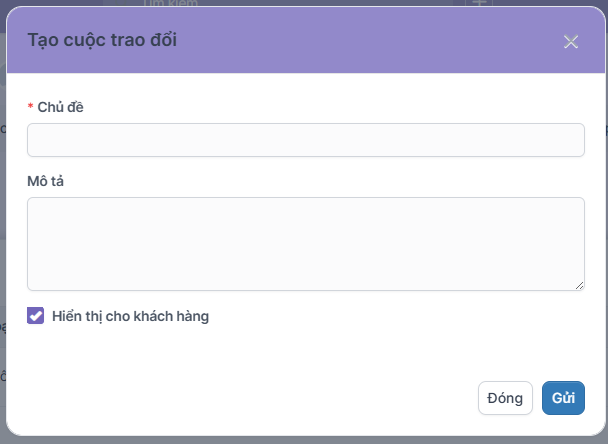Click the Tìm kiếm search box behind the dialog
The width and height of the screenshot is (608, 444).
point(277,3)
